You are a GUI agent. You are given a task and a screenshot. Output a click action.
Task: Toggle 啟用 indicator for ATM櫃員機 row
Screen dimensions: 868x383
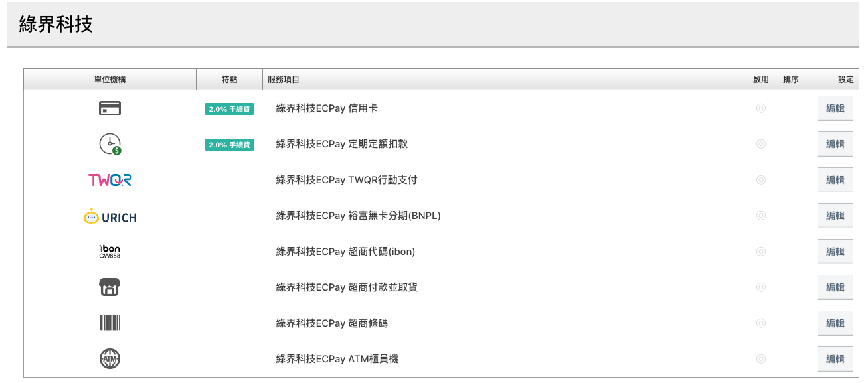click(x=761, y=359)
